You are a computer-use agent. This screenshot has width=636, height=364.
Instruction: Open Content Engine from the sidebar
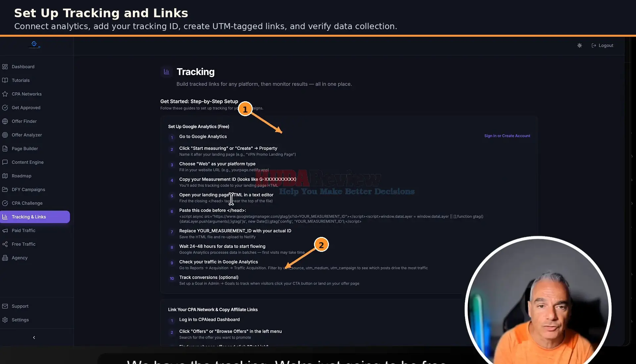coord(27,162)
